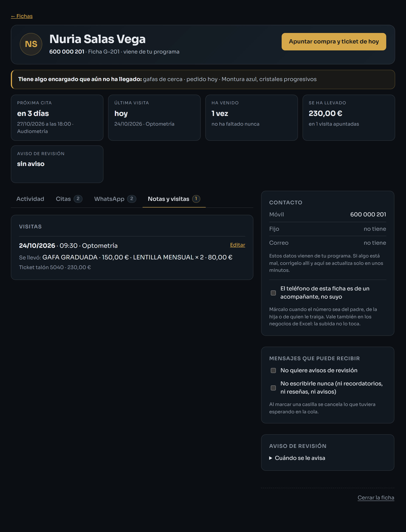Click the Ficha G-201 subtitle text
Viewport: 406px width, 532px height.
[104, 52]
